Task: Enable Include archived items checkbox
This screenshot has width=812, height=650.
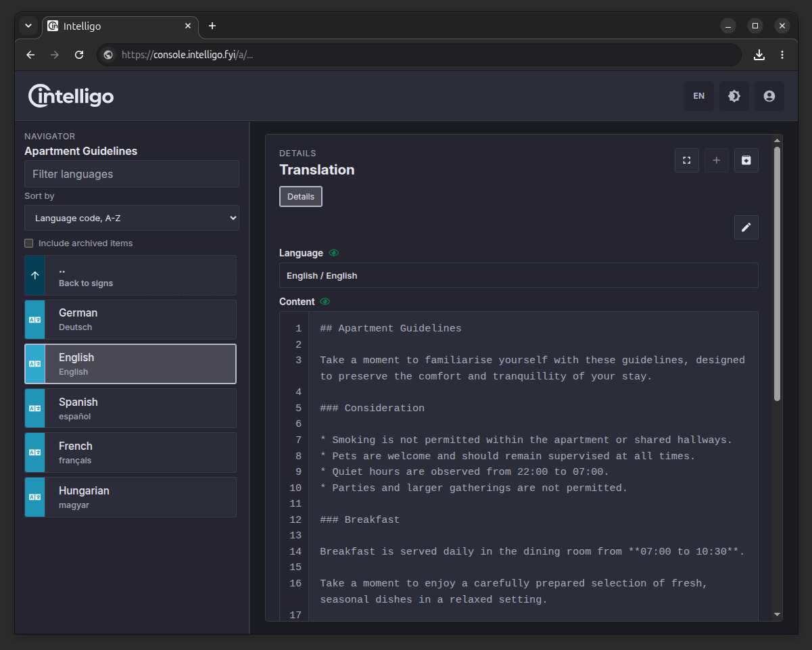Action: [29, 243]
